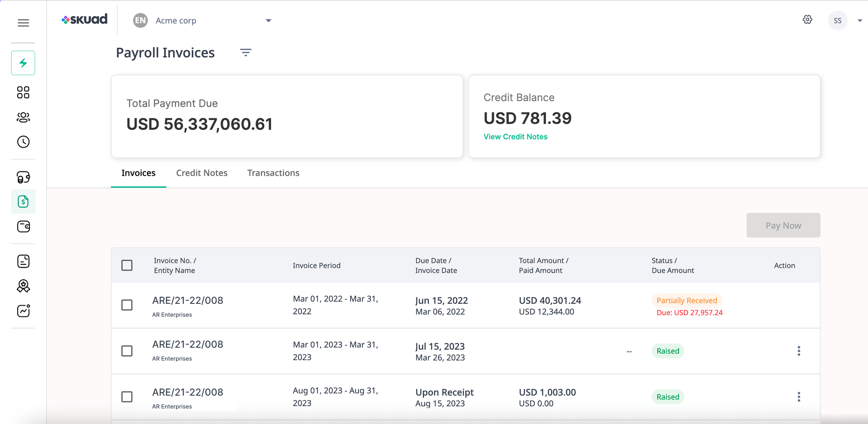Click the Pay Now button
This screenshot has width=868, height=424.
click(783, 225)
